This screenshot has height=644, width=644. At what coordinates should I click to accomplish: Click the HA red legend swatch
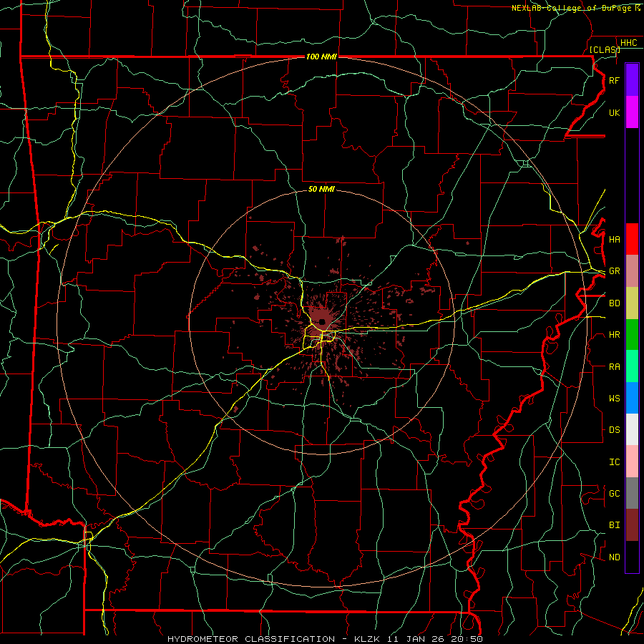[632, 239]
